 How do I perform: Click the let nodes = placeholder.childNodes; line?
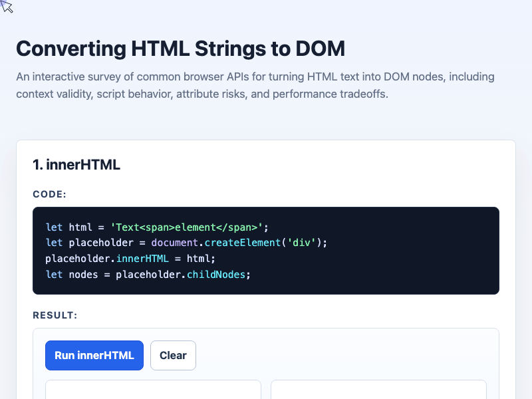(148, 275)
